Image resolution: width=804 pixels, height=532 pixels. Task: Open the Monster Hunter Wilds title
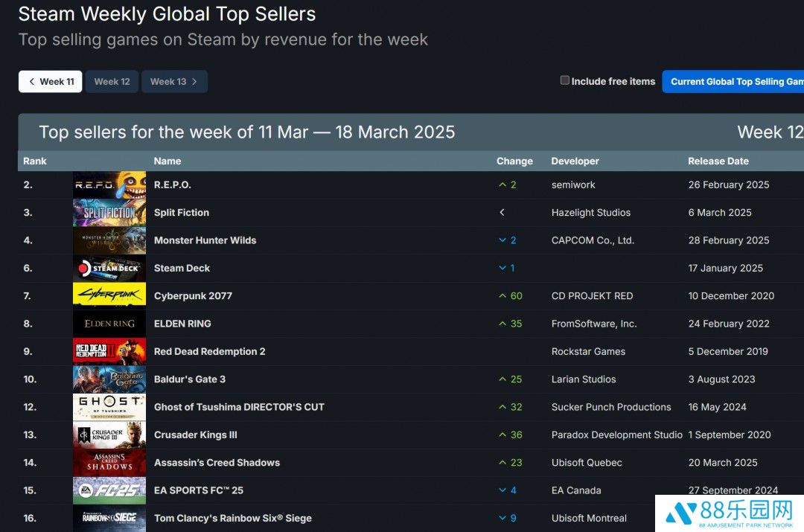(x=205, y=240)
